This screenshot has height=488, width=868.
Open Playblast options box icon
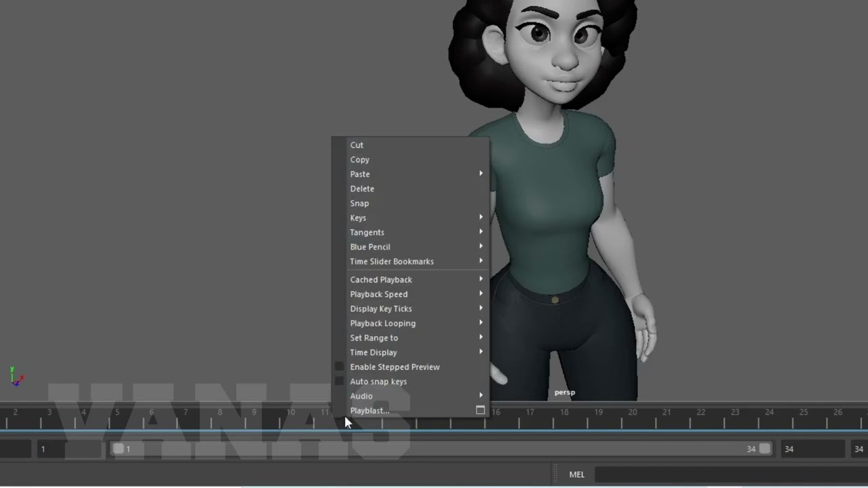tap(480, 411)
